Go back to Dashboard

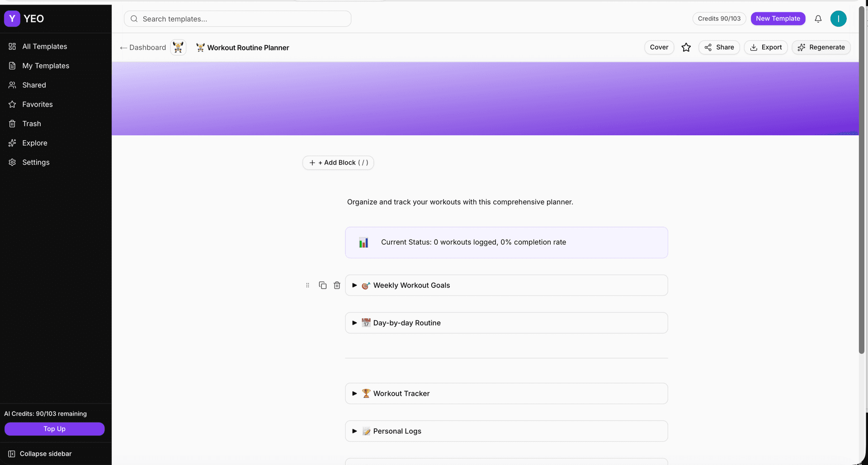tap(143, 47)
